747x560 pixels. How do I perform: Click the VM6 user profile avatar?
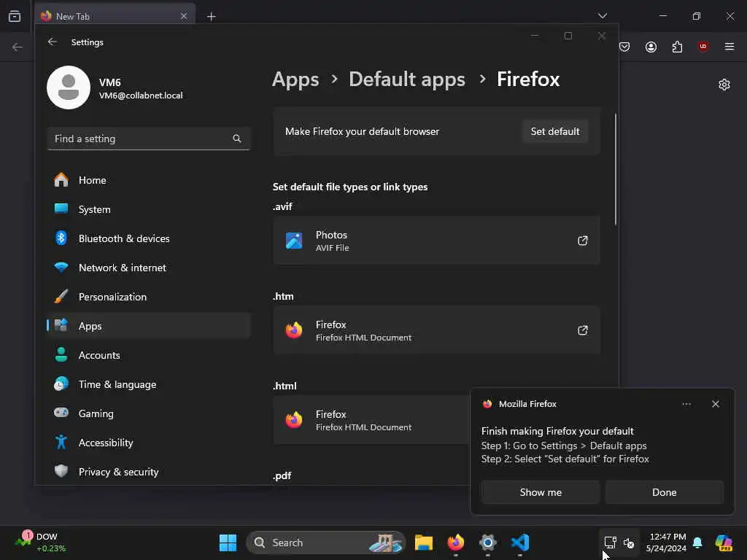69,87
